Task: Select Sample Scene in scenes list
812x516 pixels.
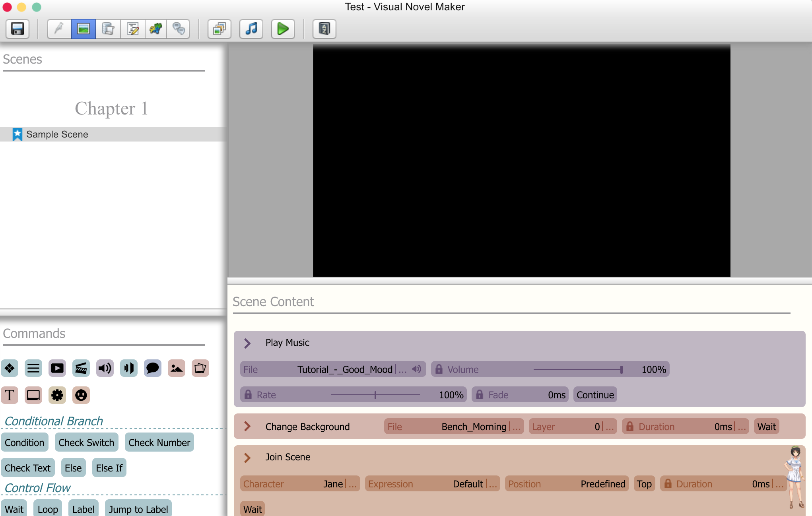Action: click(57, 134)
